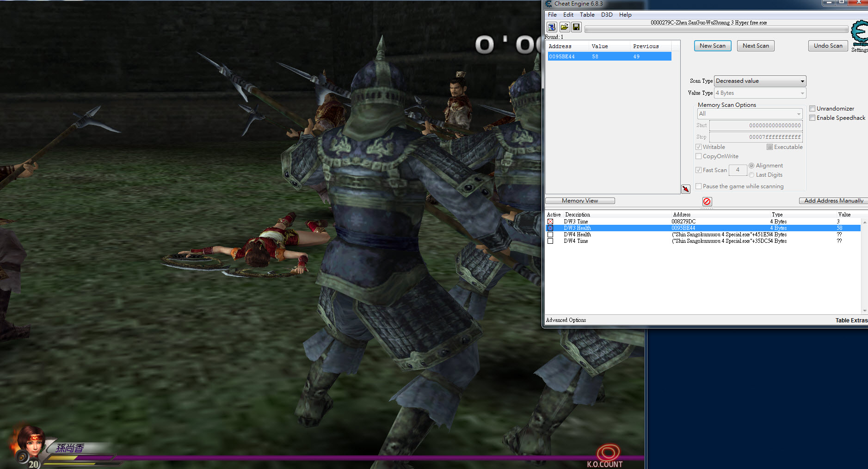This screenshot has height=469, width=868.
Task: Click the scan progress bar
Action: [x=716, y=30]
